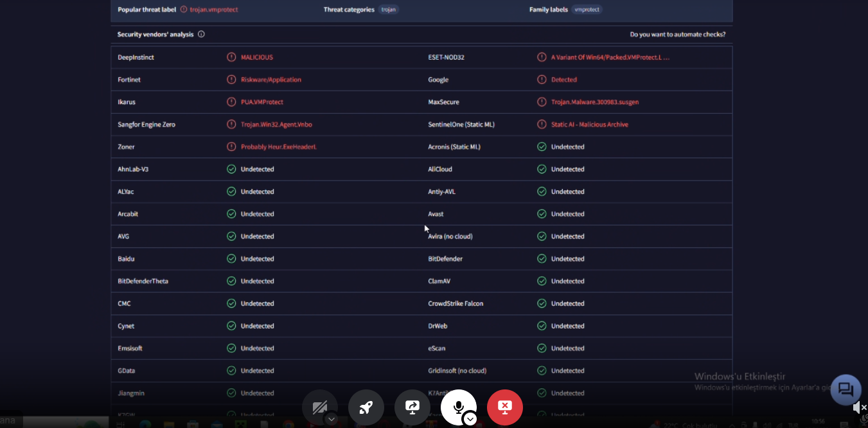868x428 pixels.
Task: Click the alert icon for Google detection
Action: coord(542,80)
